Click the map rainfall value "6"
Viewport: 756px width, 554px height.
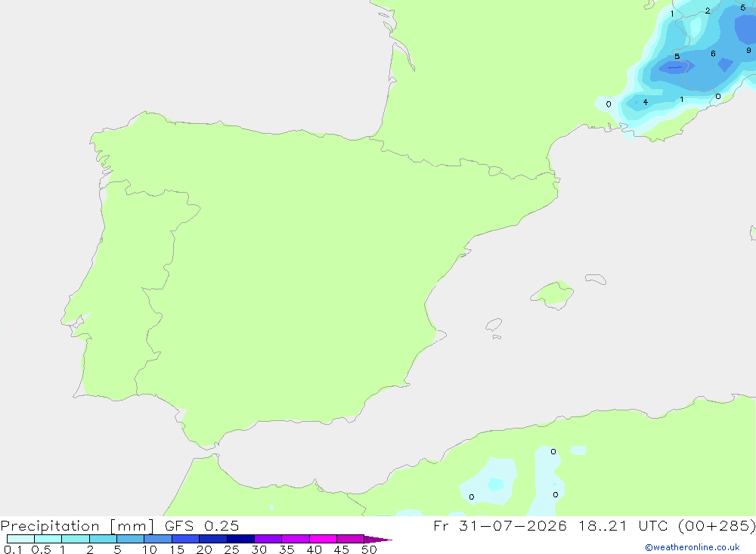click(713, 54)
